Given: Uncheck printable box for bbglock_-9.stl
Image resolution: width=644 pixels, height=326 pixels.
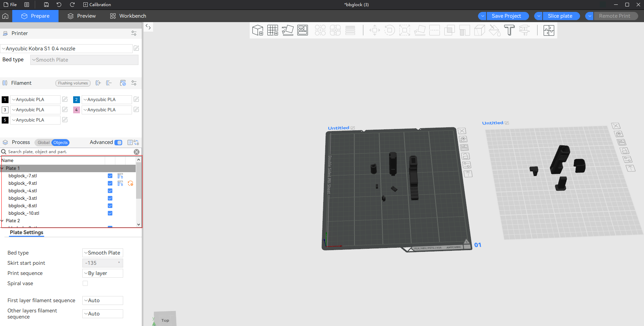Looking at the screenshot, I should point(110,183).
